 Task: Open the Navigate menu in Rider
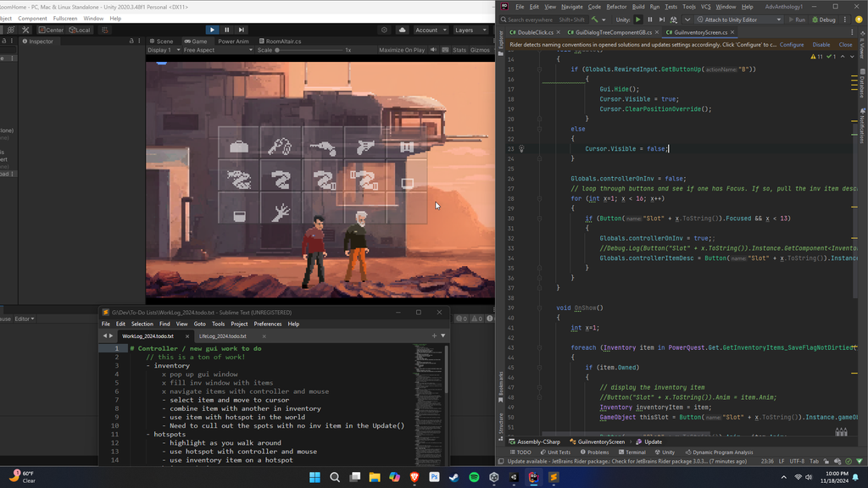tap(572, 7)
